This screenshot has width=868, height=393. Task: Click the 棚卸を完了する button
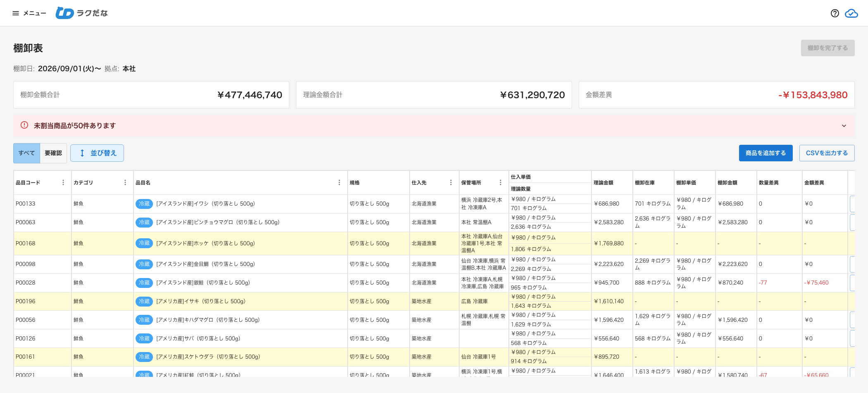(827, 48)
